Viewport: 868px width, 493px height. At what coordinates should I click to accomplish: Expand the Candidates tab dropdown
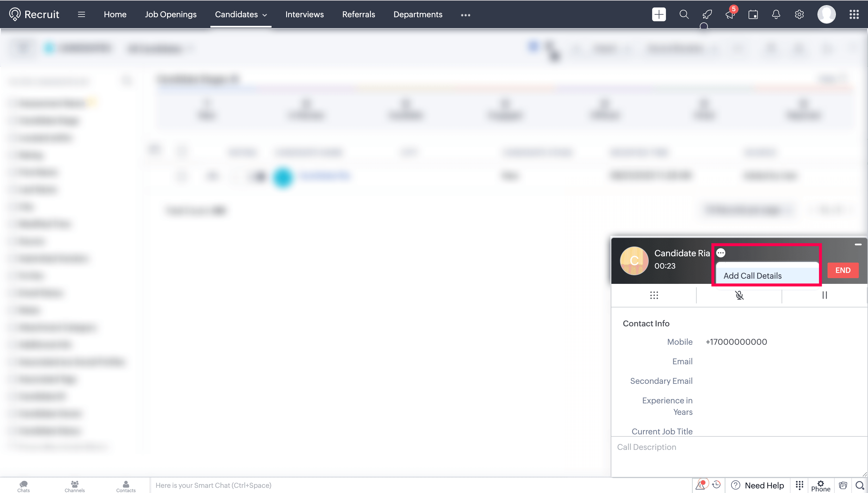[x=265, y=15]
